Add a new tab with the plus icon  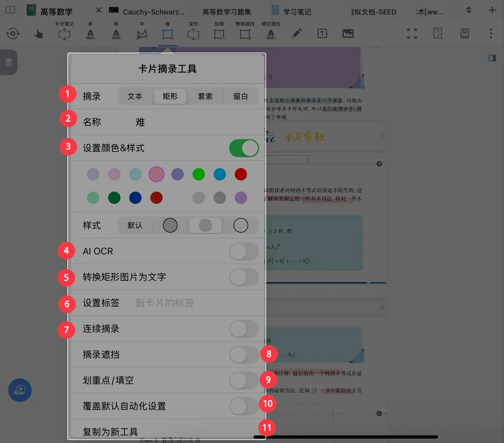pos(492,10)
